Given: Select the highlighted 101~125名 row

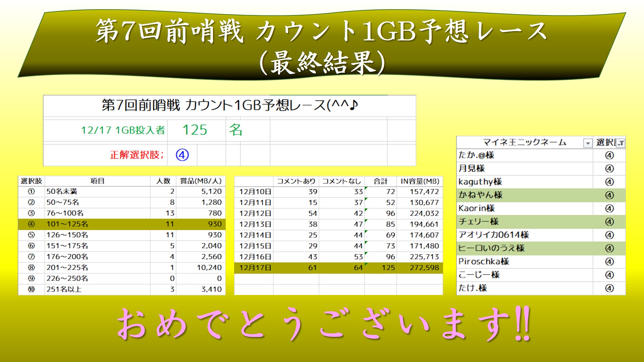Looking at the screenshot, I should (x=67, y=224).
